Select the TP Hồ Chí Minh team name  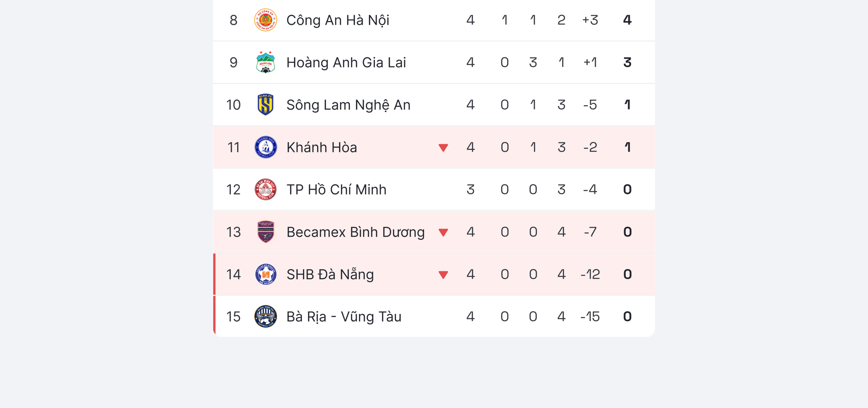tap(336, 190)
